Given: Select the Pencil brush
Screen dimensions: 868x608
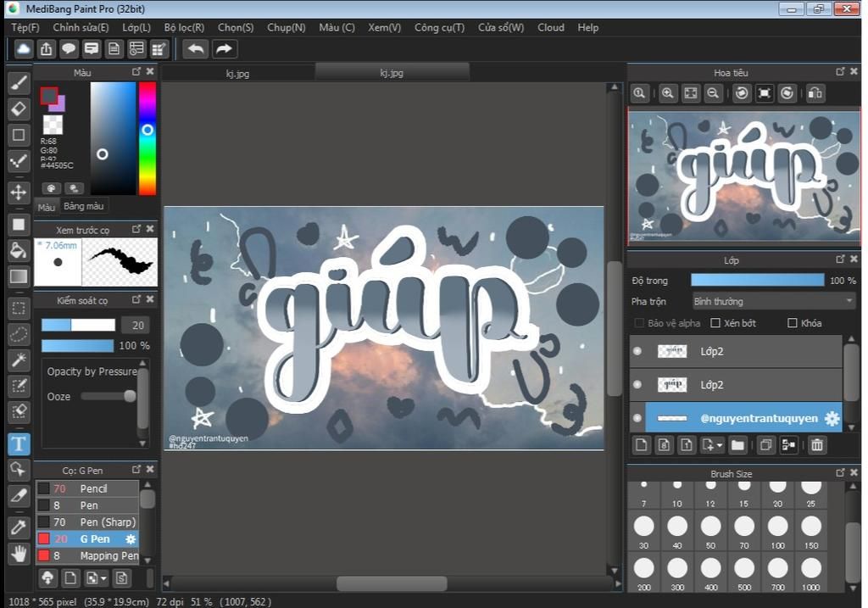Looking at the screenshot, I should tap(87, 488).
